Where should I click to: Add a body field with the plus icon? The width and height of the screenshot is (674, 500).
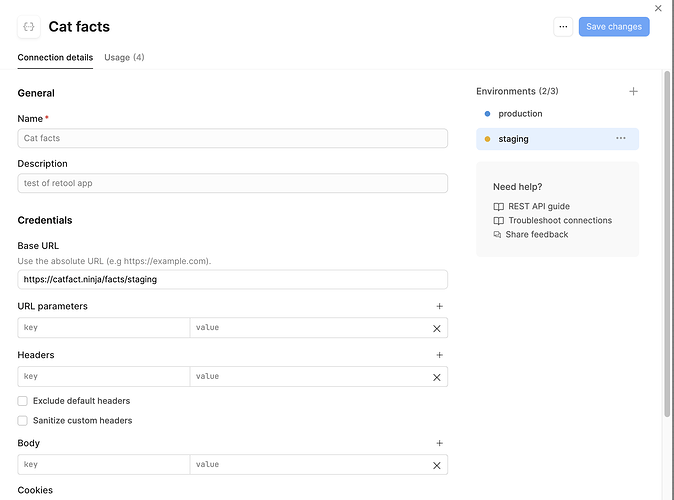click(x=439, y=443)
